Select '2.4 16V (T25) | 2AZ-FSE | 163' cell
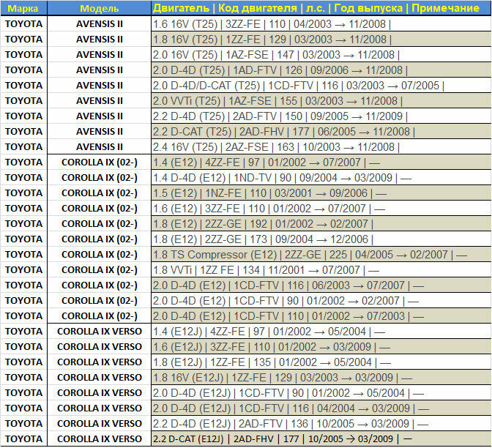 pyautogui.click(x=321, y=147)
